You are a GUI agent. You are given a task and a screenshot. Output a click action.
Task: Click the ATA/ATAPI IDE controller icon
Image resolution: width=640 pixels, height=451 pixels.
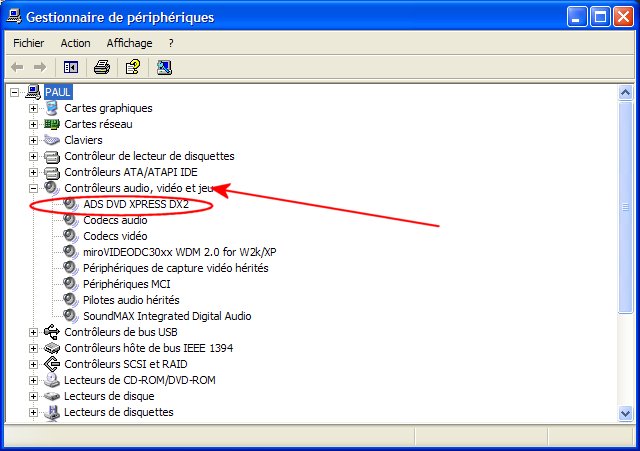pos(52,172)
